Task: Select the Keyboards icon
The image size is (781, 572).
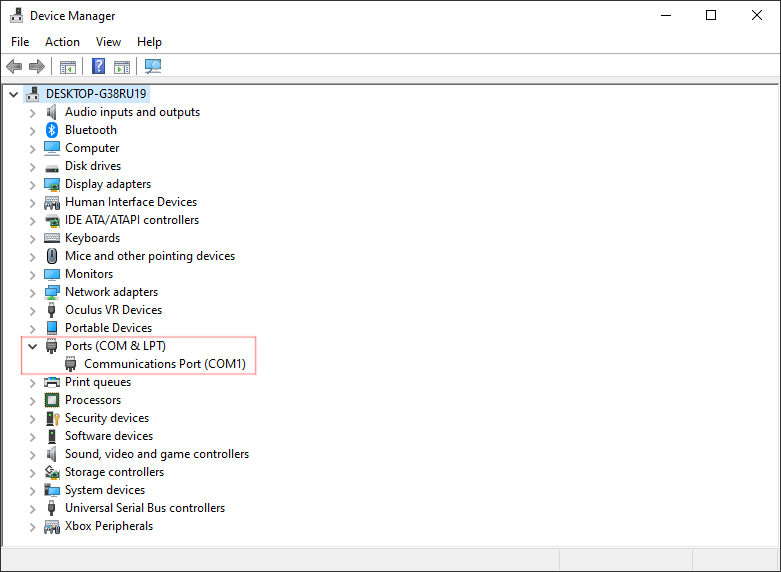Action: 52,238
